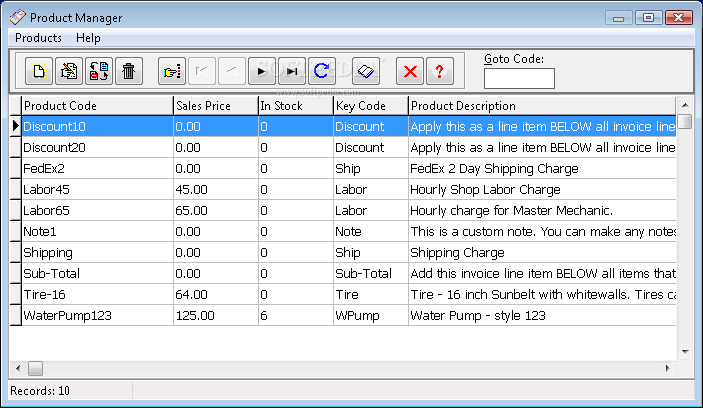Viewport: 703px width, 408px height.
Task: Click the Ship key code for FedEx2
Action: [371, 169]
